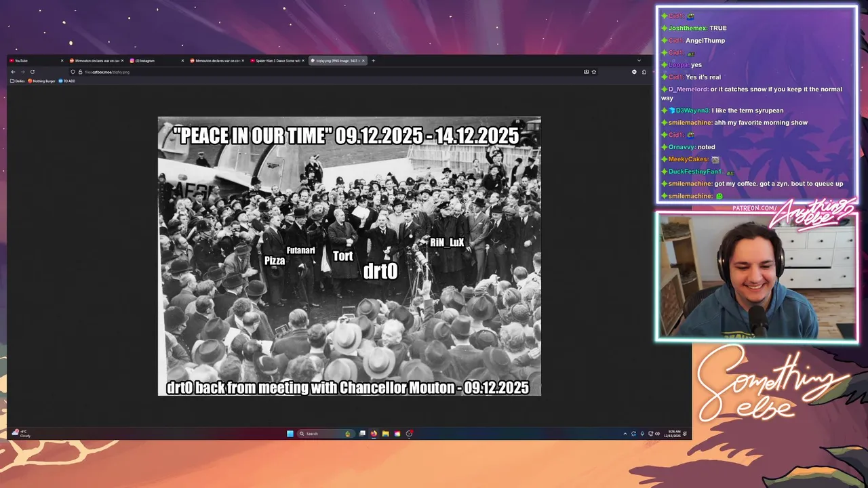The height and width of the screenshot is (488, 868).
Task: Click the Peace In Our Time meme image
Action: click(x=349, y=256)
